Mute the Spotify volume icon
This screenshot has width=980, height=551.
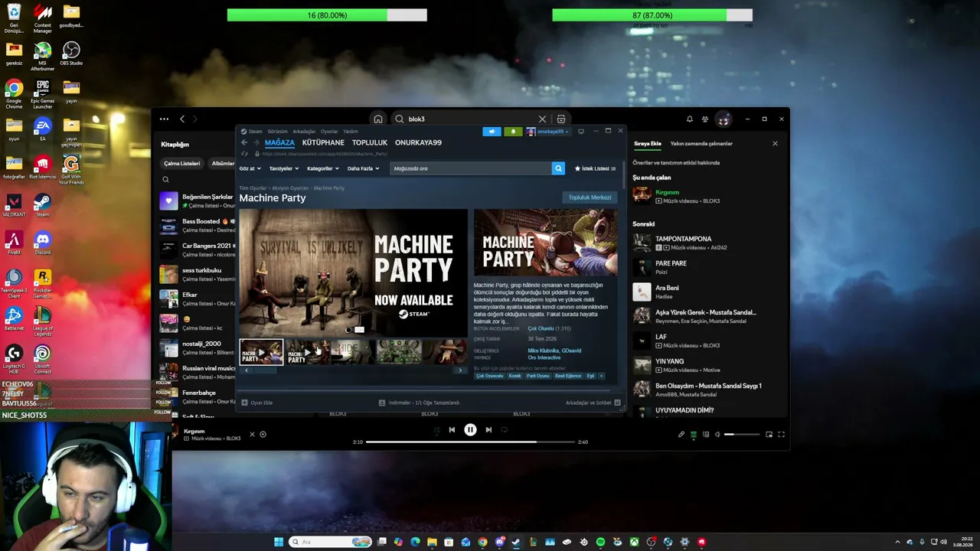(717, 434)
